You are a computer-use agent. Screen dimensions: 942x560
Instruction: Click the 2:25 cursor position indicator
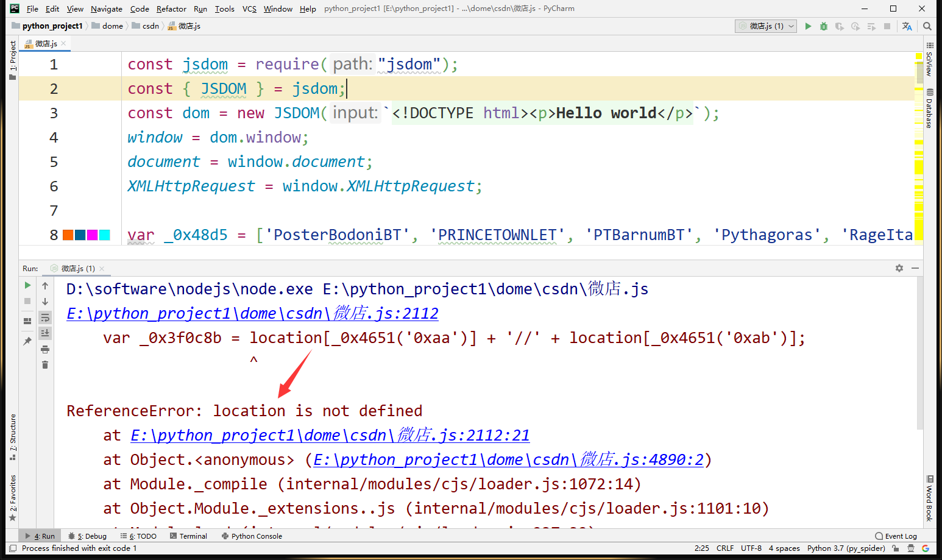[701, 548]
